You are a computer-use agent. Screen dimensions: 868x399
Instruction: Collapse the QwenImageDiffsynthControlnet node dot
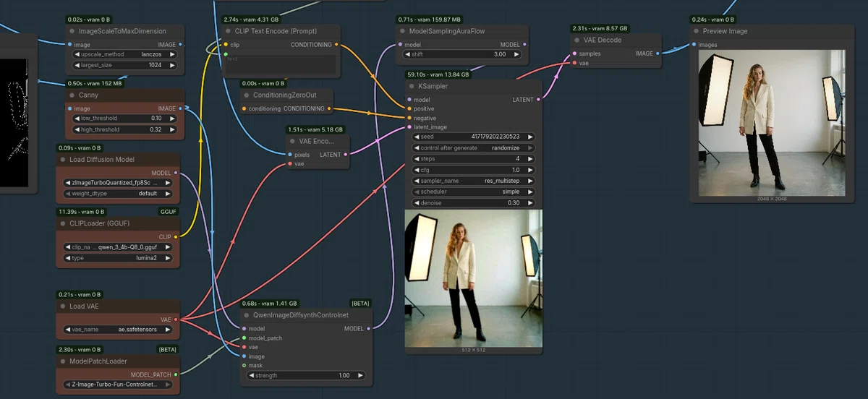coord(245,314)
